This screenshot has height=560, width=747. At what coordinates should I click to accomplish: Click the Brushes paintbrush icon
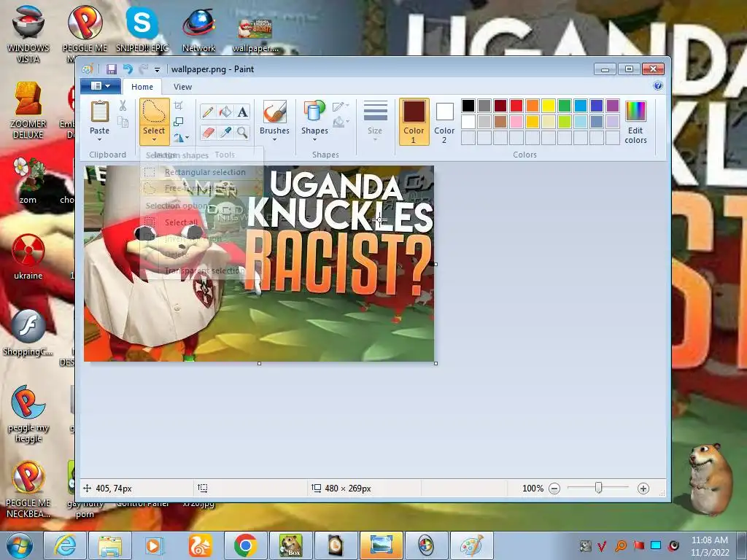pos(274,112)
